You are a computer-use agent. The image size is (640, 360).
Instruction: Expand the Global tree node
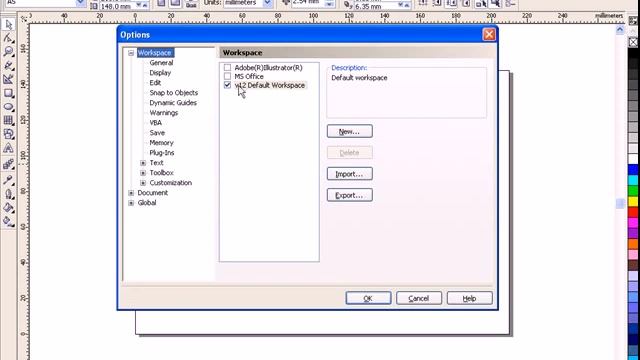[131, 203]
